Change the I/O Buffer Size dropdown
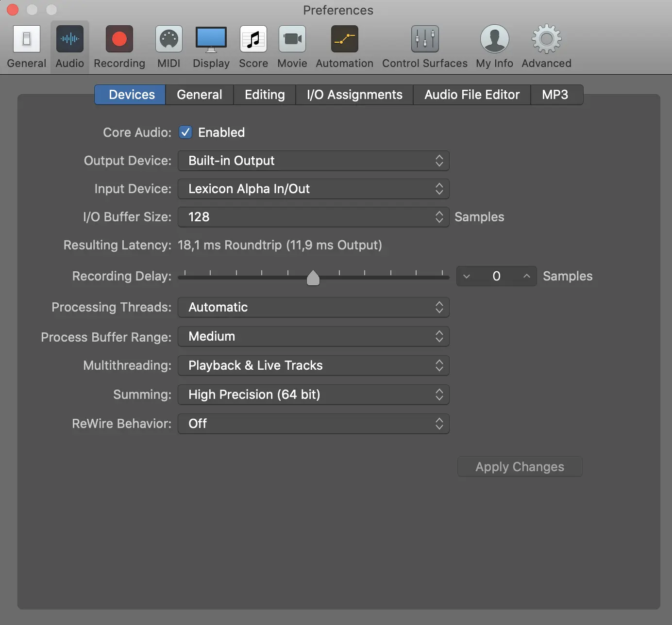Viewport: 672px width, 625px height. click(x=313, y=217)
